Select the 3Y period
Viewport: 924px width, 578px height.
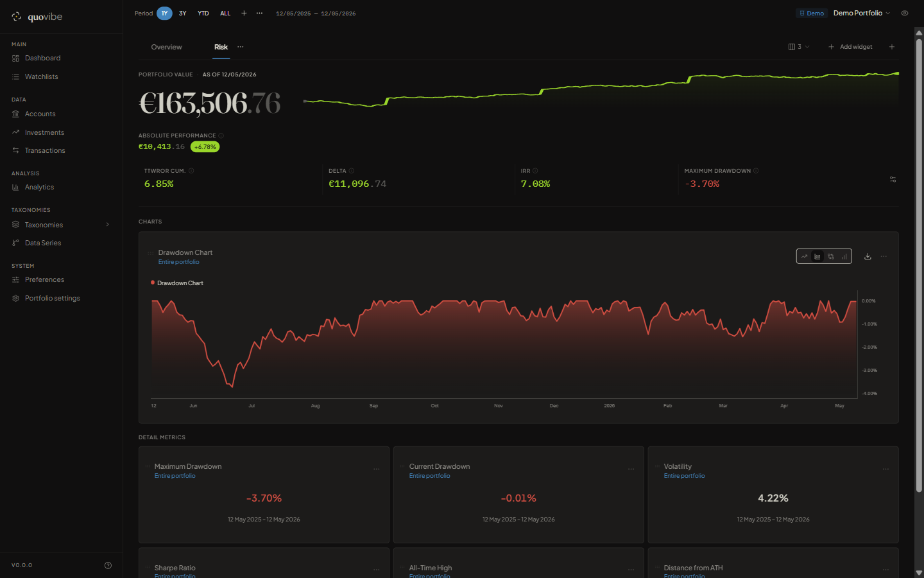pyautogui.click(x=183, y=13)
